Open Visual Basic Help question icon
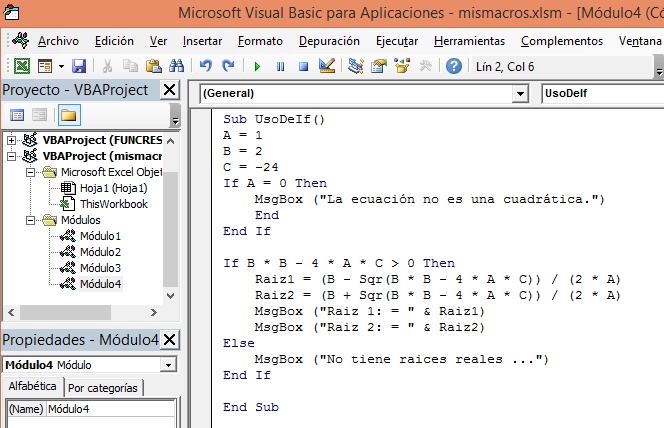 (x=454, y=66)
